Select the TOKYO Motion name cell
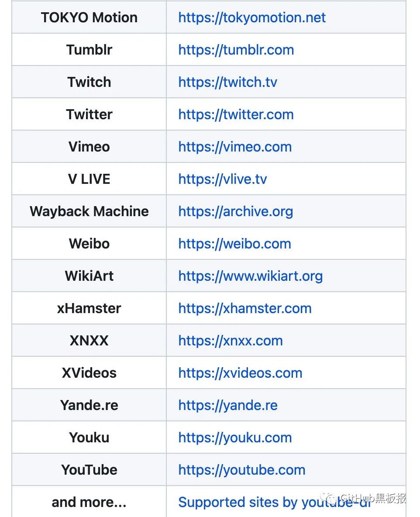The width and height of the screenshot is (420, 517). [x=89, y=17]
